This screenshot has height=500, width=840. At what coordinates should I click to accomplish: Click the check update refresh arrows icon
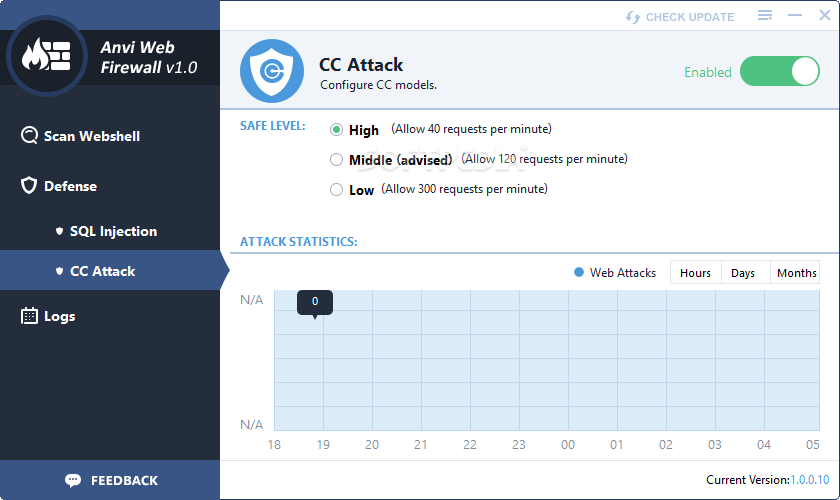(x=633, y=17)
